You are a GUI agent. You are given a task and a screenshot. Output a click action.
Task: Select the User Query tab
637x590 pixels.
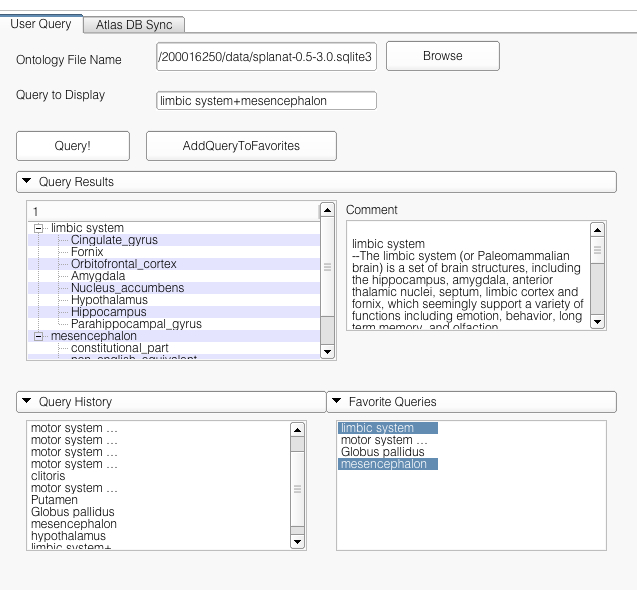41,24
